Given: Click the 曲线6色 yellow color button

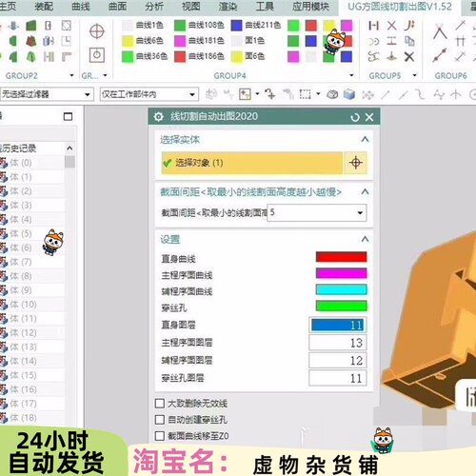Looking at the screenshot, I should coord(143,41).
